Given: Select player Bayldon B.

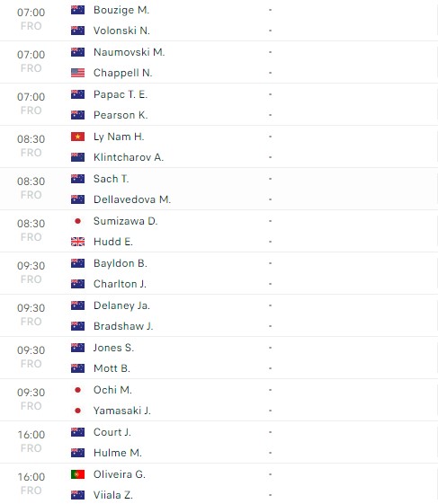Looking at the screenshot, I should coord(120,263).
